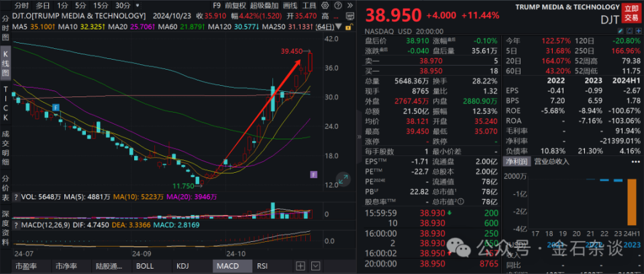Open 超级叠加 overlay option
Viewport: 644px width, 274px height.
[264, 6]
